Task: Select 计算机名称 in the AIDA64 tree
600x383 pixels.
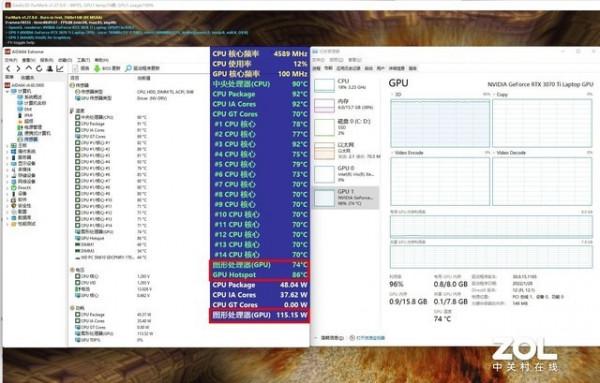Action: tap(32, 103)
